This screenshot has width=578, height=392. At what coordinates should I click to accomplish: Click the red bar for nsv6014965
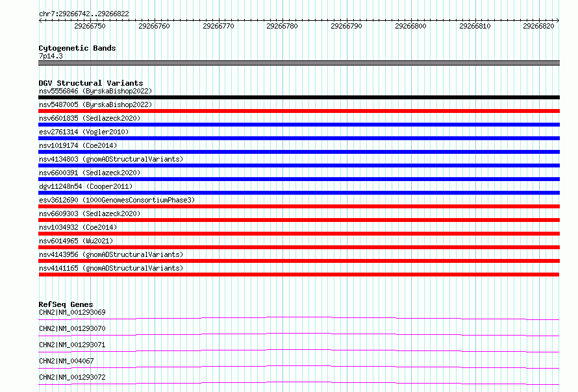[x=299, y=247]
